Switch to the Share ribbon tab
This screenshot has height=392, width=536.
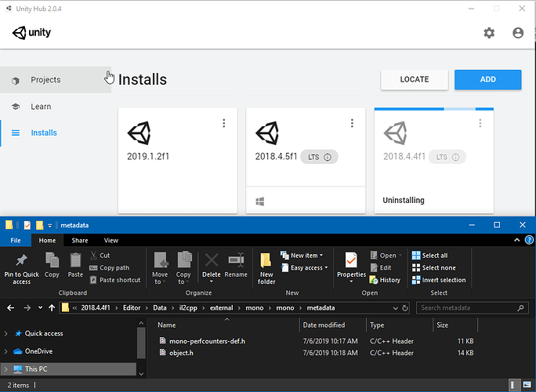(x=80, y=241)
